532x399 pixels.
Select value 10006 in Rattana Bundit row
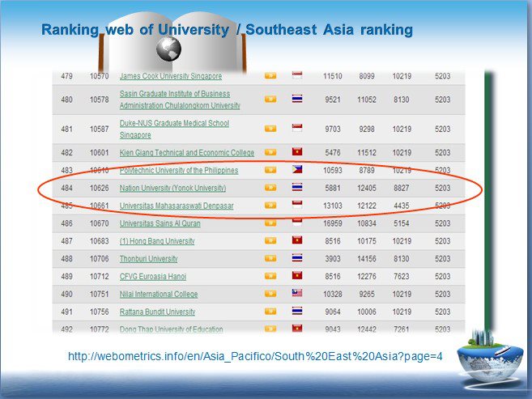coord(367,312)
